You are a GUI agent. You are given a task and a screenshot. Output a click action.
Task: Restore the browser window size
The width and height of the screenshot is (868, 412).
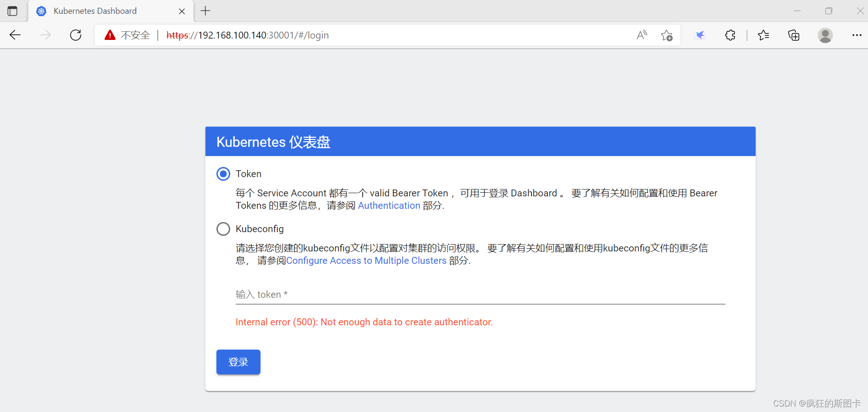(829, 11)
